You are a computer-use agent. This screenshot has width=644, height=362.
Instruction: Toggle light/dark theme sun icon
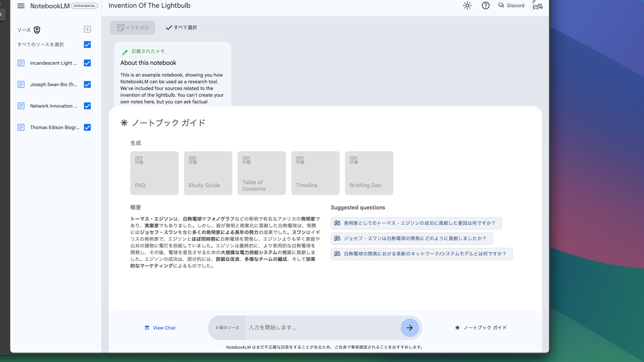click(x=467, y=6)
